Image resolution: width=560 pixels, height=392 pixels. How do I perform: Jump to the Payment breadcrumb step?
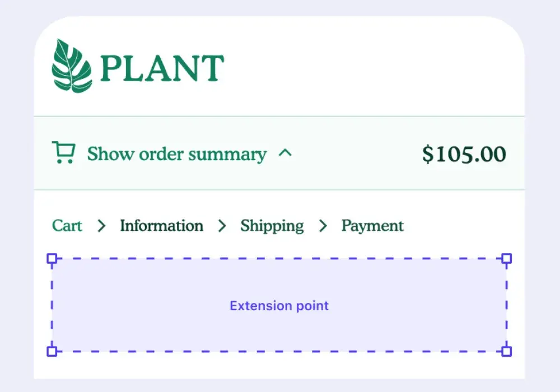click(x=372, y=226)
